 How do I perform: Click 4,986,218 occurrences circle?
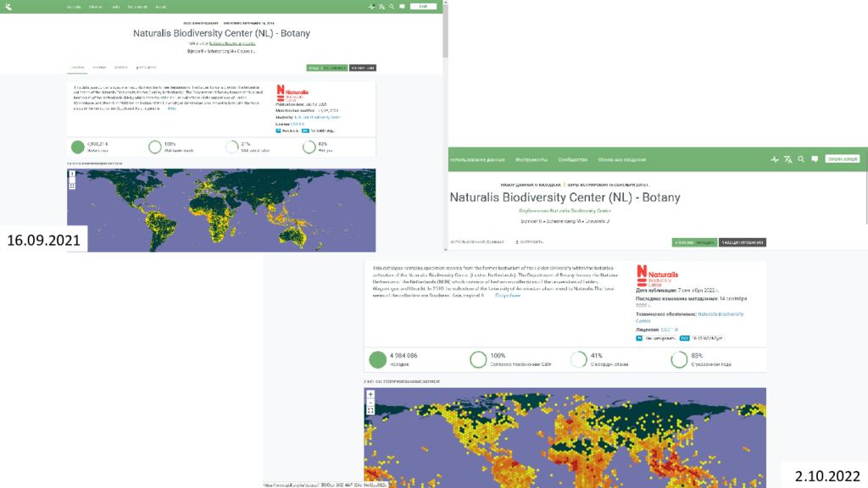point(78,147)
